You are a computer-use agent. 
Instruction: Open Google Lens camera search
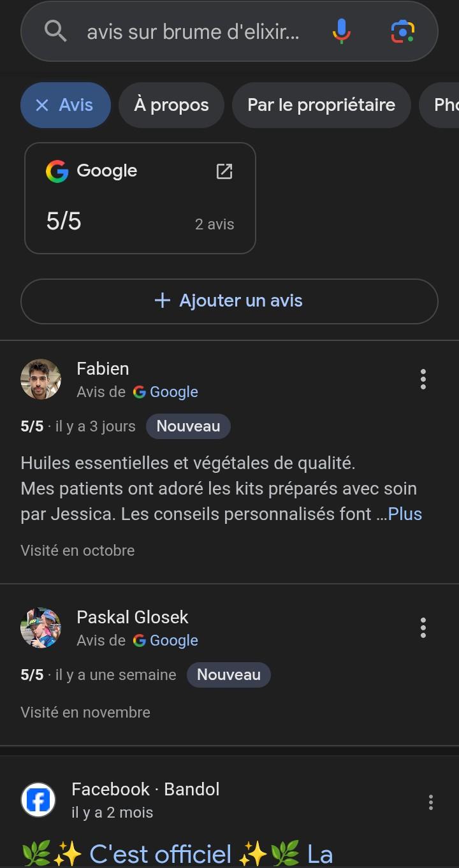pyautogui.click(x=403, y=31)
